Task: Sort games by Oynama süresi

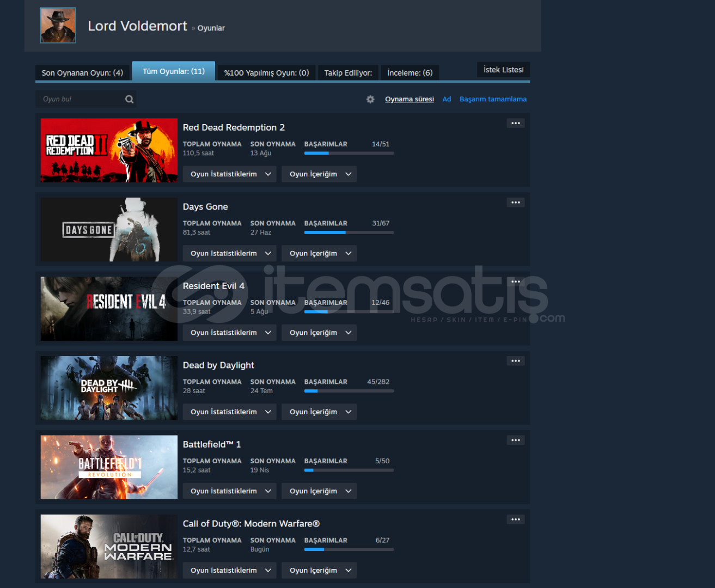Action: (410, 99)
